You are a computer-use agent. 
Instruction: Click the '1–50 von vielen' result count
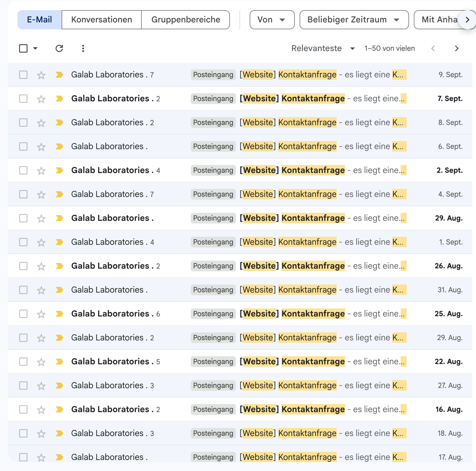(x=390, y=48)
